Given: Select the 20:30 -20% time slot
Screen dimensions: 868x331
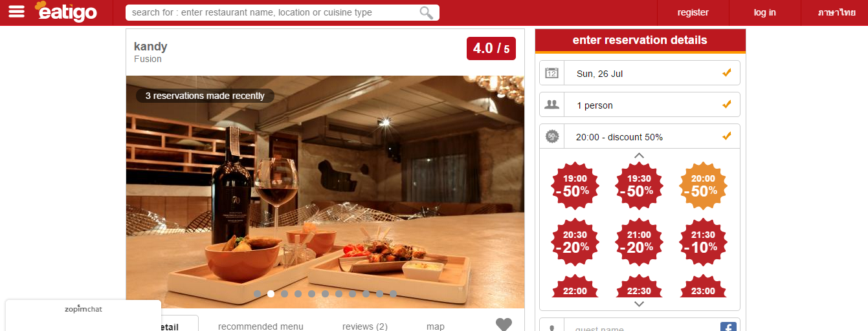Looking at the screenshot, I should click(x=575, y=242).
